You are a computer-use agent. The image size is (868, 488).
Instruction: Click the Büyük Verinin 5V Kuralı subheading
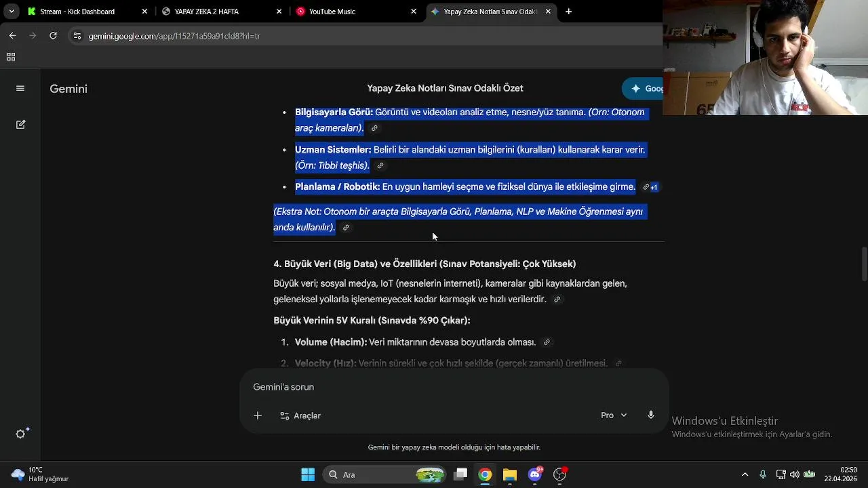tap(372, 321)
